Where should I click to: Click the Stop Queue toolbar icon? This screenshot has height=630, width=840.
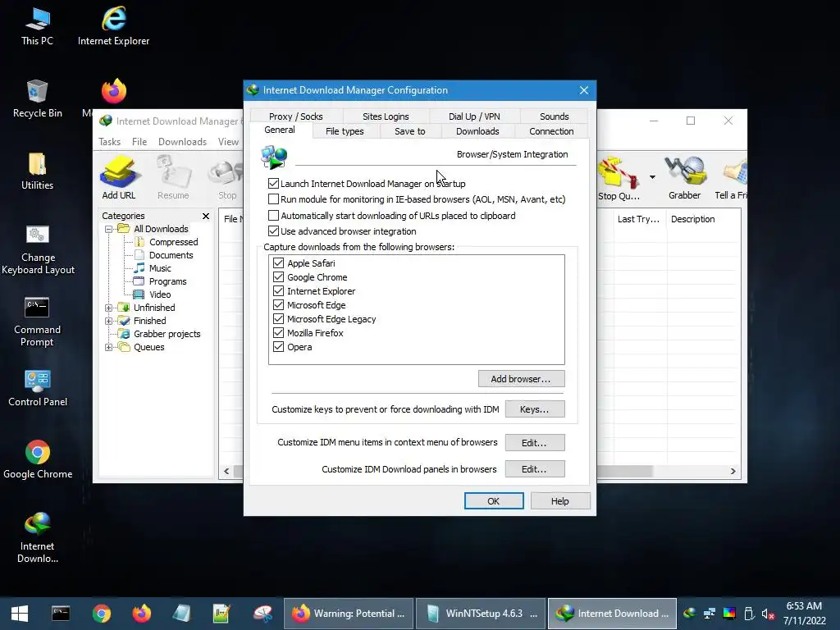pos(619,178)
